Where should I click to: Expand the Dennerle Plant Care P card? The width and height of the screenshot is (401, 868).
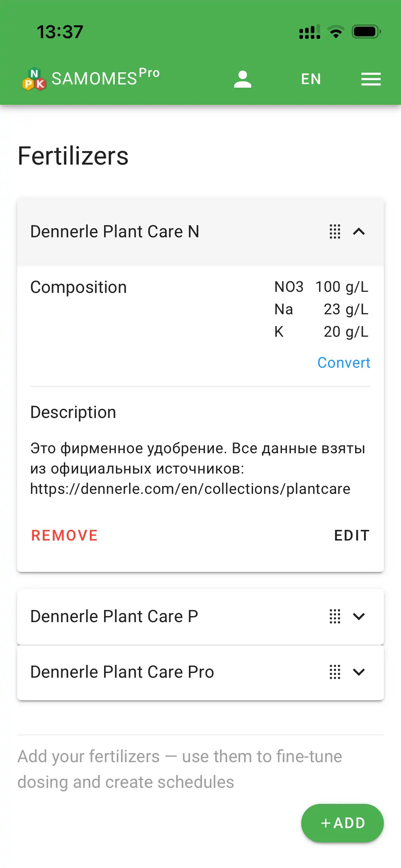point(359,616)
